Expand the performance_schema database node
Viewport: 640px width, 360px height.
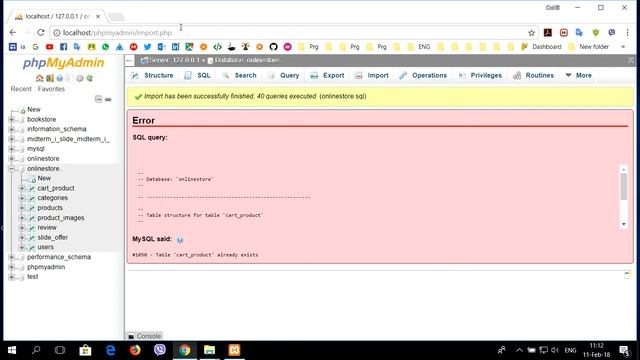click(x=11, y=257)
